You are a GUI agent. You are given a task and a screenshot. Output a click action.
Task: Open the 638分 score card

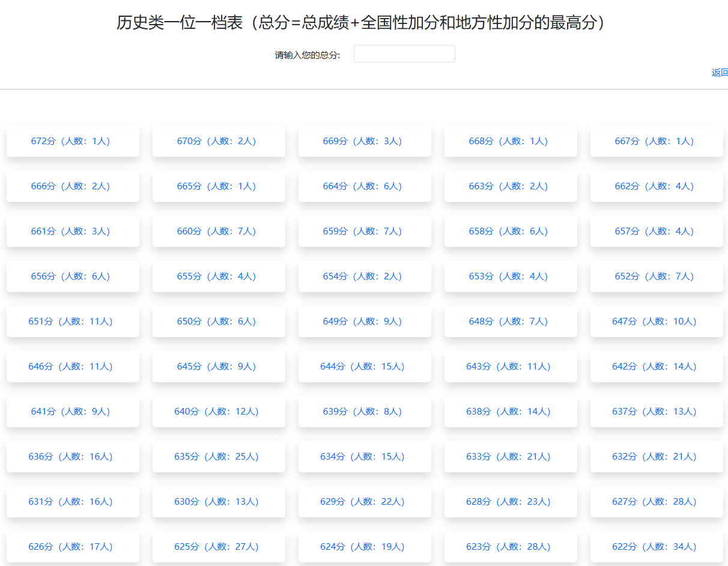[x=511, y=412]
